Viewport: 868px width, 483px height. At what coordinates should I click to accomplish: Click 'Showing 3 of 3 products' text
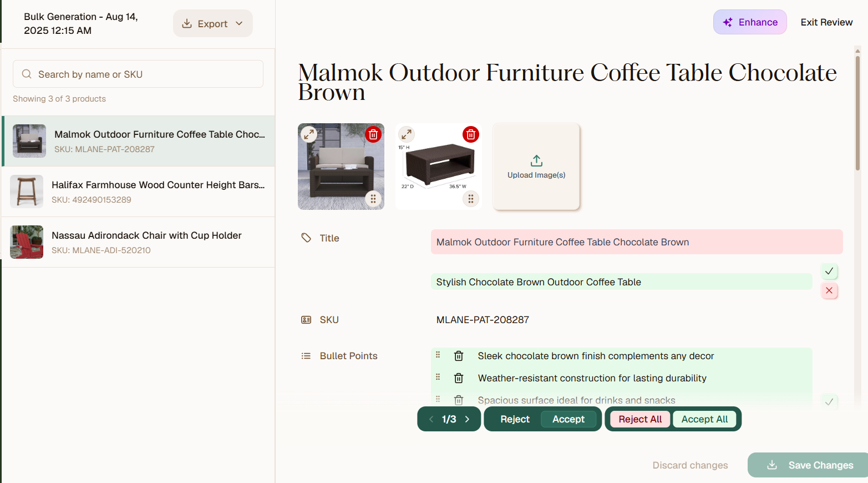point(59,99)
